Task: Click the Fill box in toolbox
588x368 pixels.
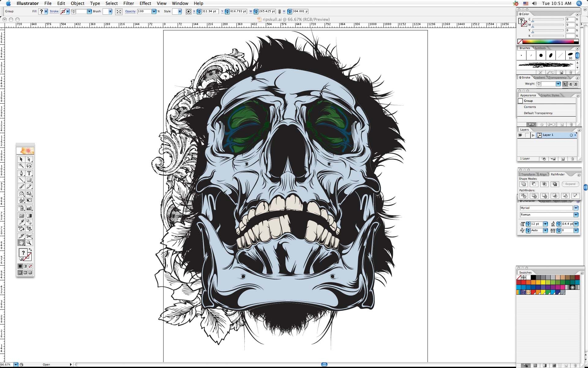Action: [x=23, y=253]
